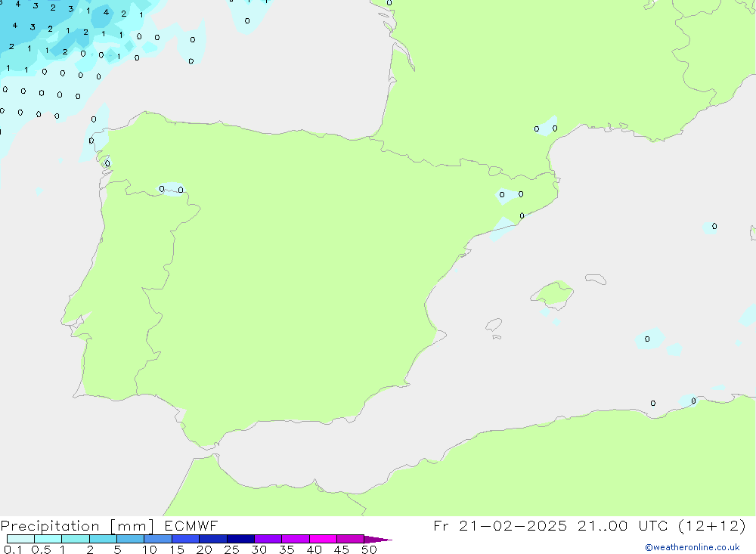Image resolution: width=756 pixels, height=554 pixels.
Task: Click the "45" legend scale value
Action: point(342,549)
